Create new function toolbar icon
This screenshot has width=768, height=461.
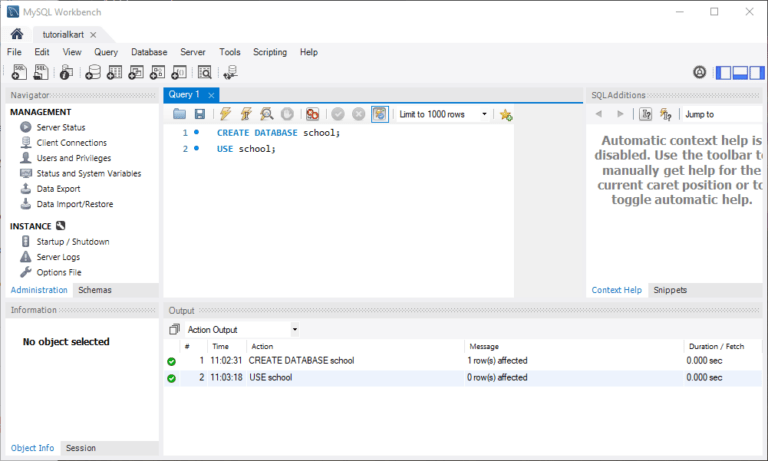[179, 73]
